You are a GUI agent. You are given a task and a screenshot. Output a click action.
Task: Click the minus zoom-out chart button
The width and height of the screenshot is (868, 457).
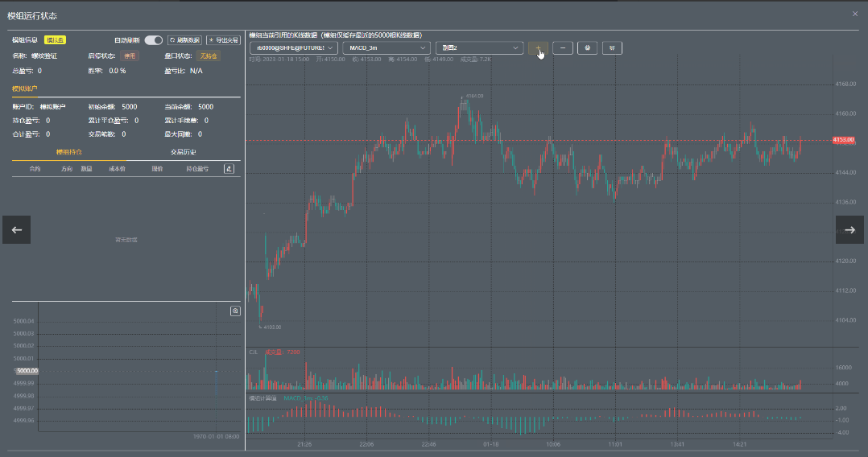click(x=563, y=47)
